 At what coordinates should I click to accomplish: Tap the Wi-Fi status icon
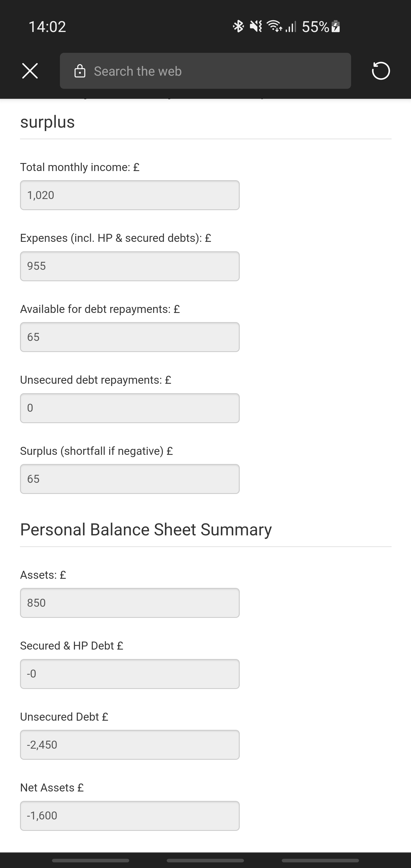(x=274, y=26)
